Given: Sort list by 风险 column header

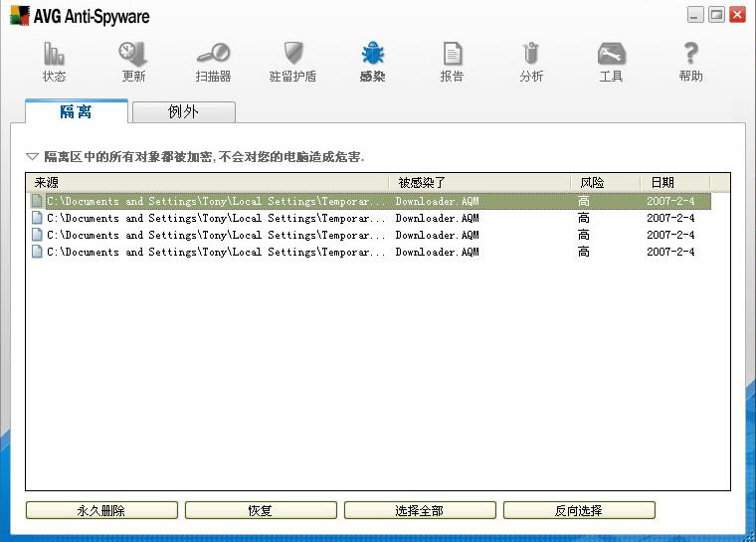Looking at the screenshot, I should [x=605, y=182].
